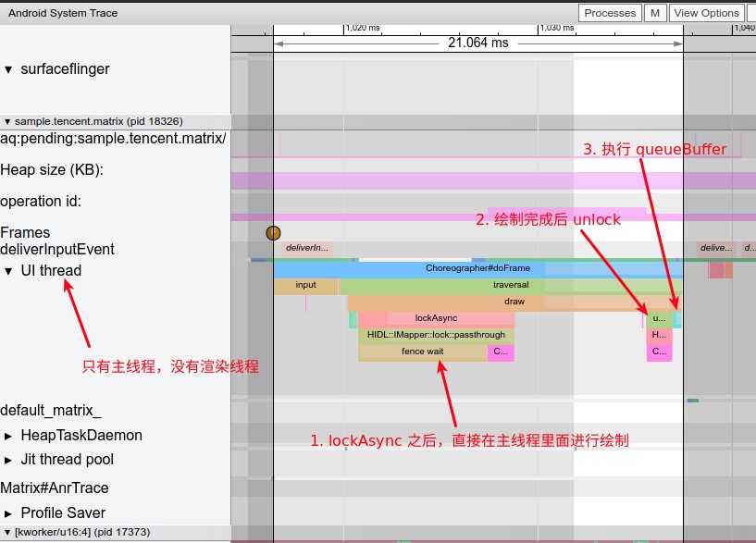The width and height of the screenshot is (756, 543).
Task: Expand the HeapTaskDaemon thread
Action: tap(9, 436)
